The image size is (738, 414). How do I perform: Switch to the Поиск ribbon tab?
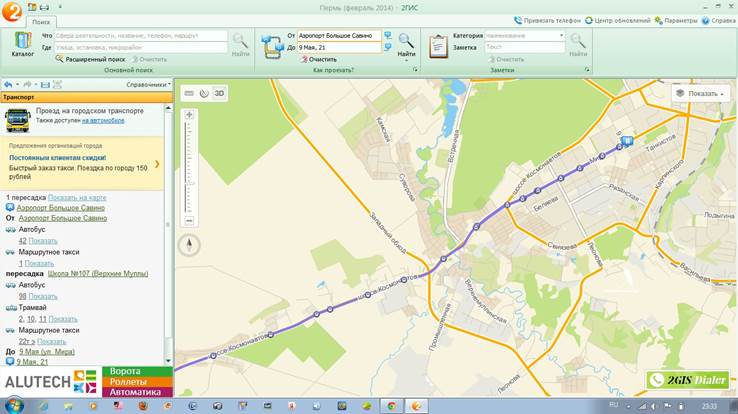pos(41,22)
